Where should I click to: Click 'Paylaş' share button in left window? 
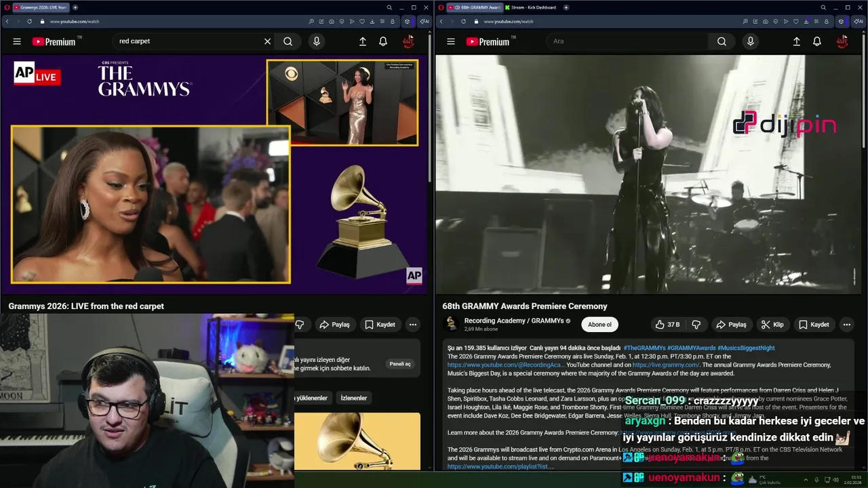tap(335, 325)
